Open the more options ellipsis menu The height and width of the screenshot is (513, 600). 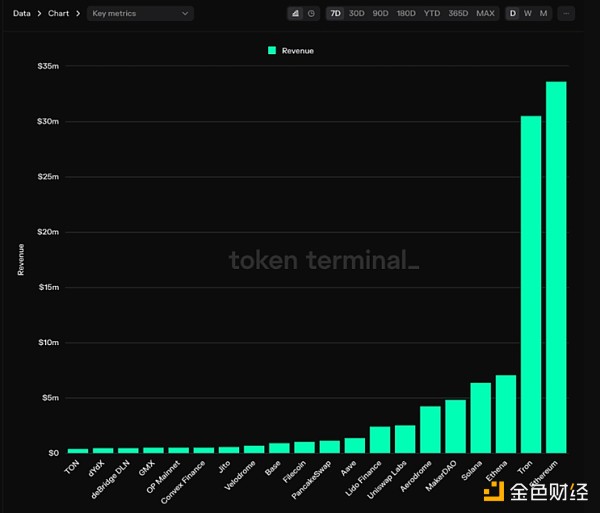[566, 14]
